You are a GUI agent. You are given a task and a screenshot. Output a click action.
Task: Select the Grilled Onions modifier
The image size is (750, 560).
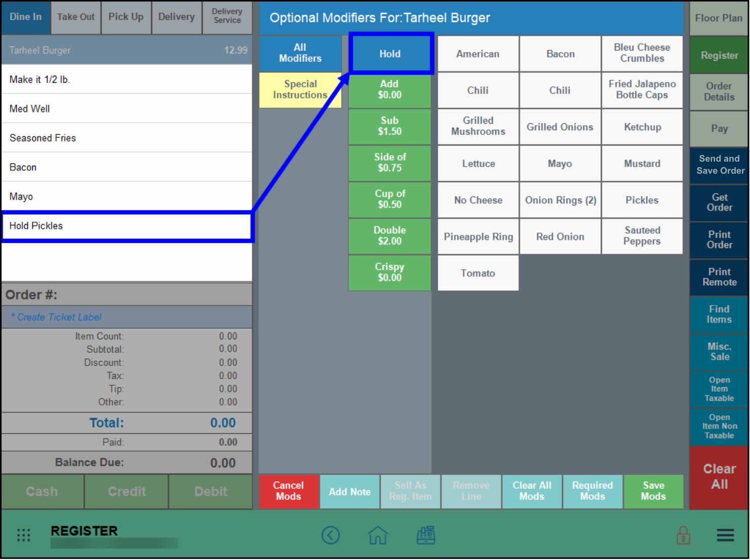(559, 127)
